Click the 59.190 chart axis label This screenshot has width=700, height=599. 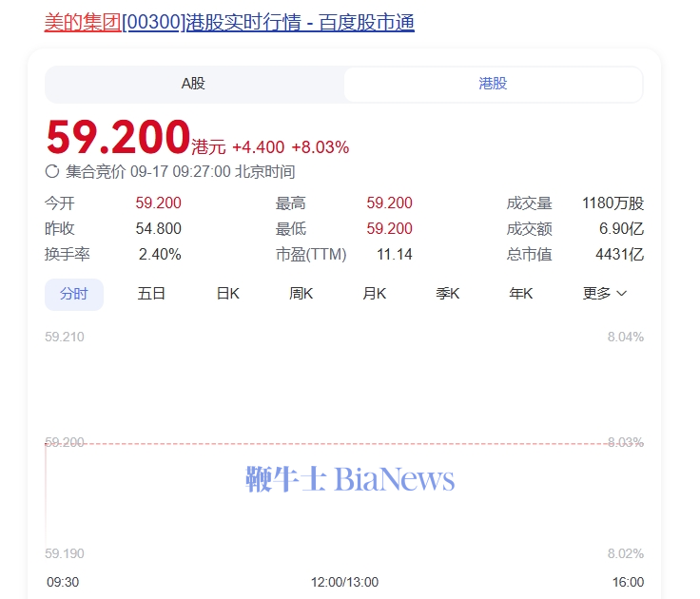click(65, 553)
